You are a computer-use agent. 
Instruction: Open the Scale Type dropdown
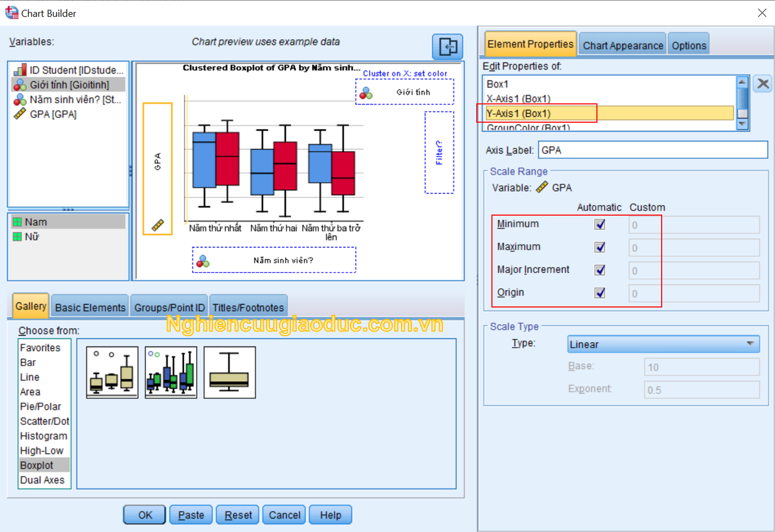tap(663, 344)
